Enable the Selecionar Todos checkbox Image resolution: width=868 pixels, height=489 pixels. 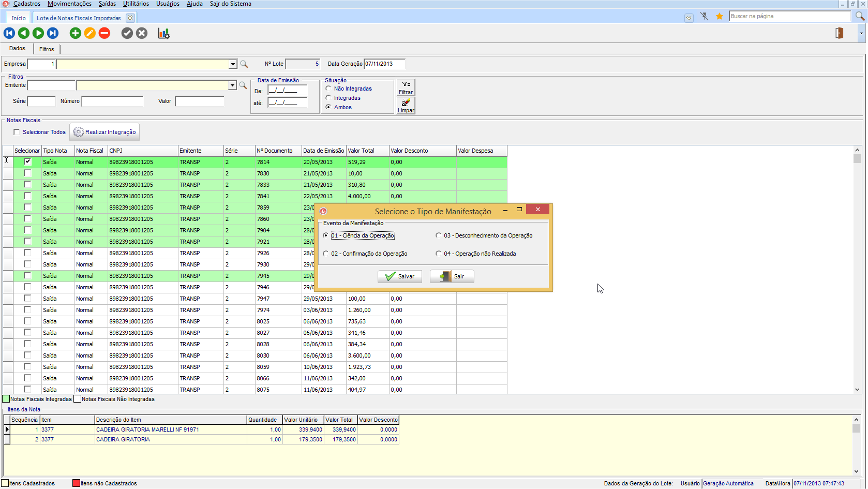pyautogui.click(x=17, y=132)
